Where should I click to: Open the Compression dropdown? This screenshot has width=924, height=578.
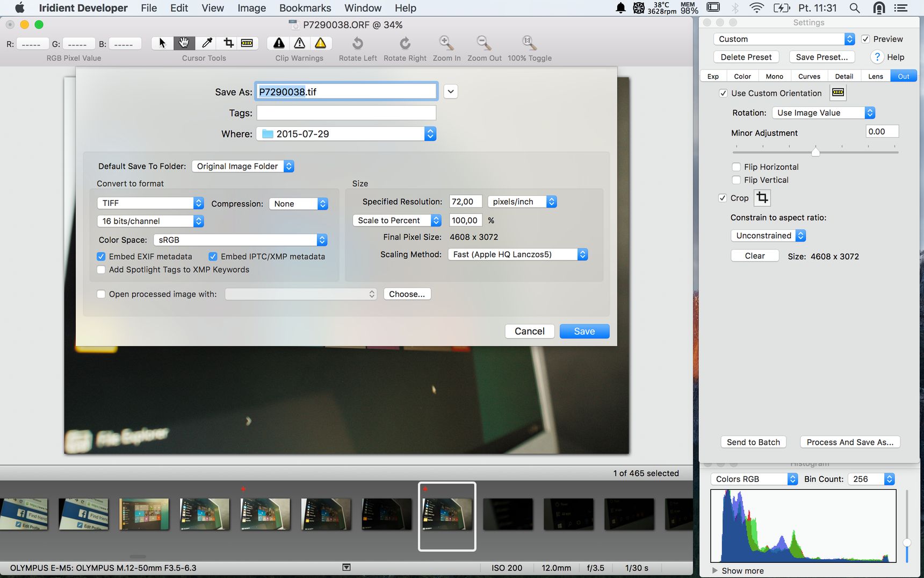point(298,204)
